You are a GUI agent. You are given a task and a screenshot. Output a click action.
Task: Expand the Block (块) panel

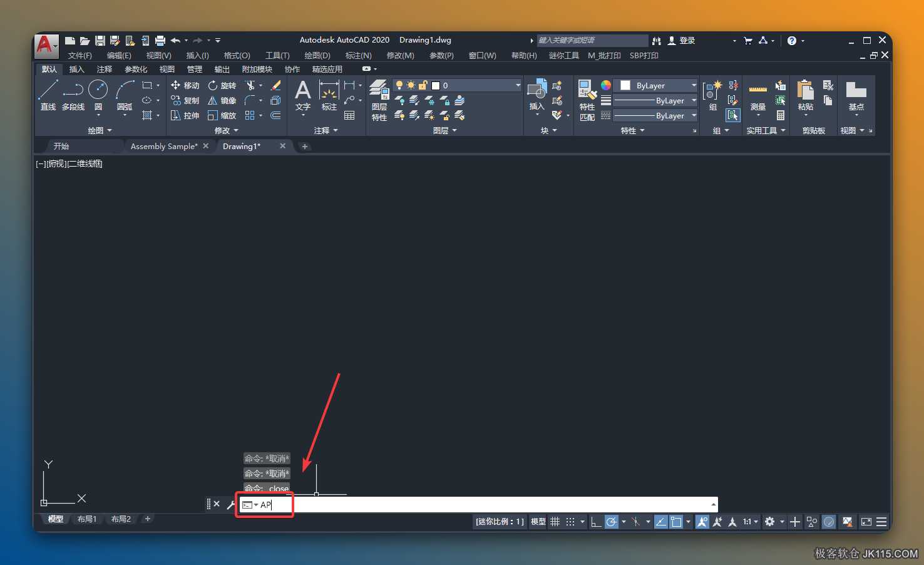tap(549, 130)
